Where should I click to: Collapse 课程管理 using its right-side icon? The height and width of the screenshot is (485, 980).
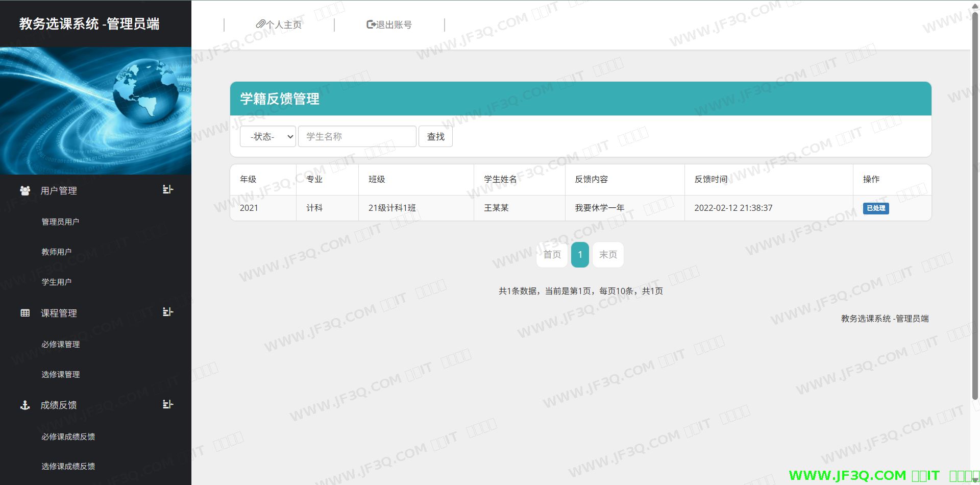click(167, 312)
